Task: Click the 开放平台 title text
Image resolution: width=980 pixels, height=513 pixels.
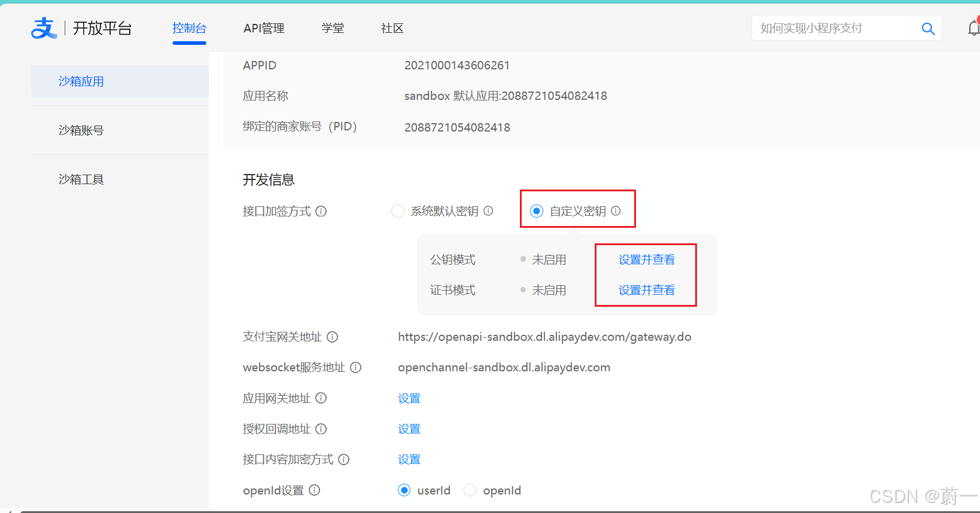Action: point(102,28)
